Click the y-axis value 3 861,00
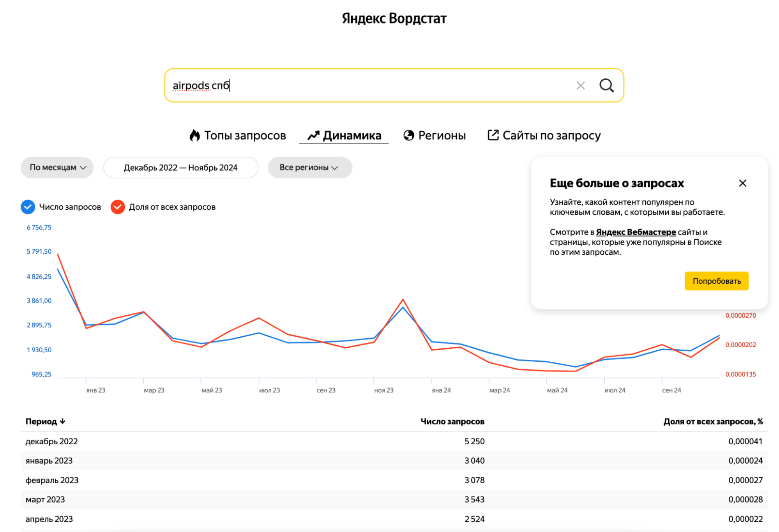This screenshot has height=532, width=779. pyautogui.click(x=39, y=300)
